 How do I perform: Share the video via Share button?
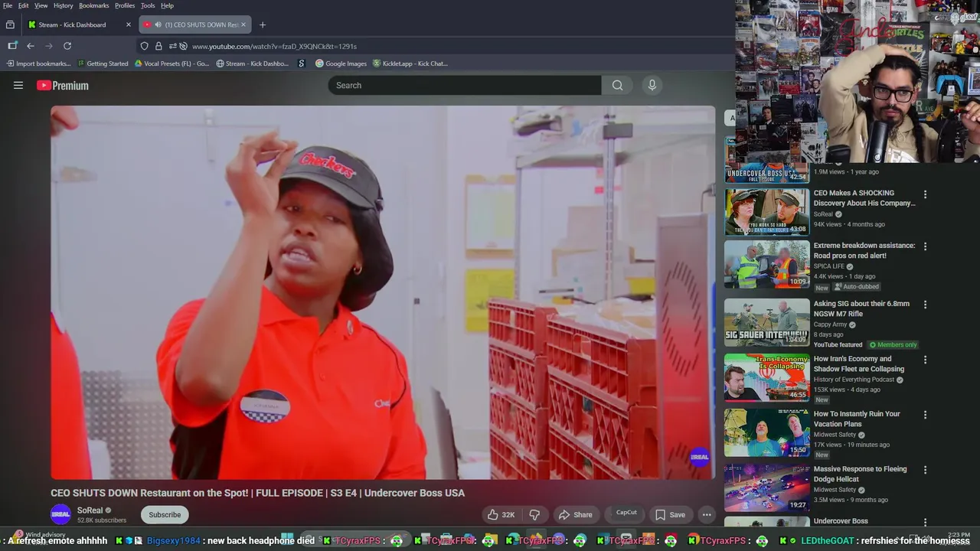pos(575,515)
